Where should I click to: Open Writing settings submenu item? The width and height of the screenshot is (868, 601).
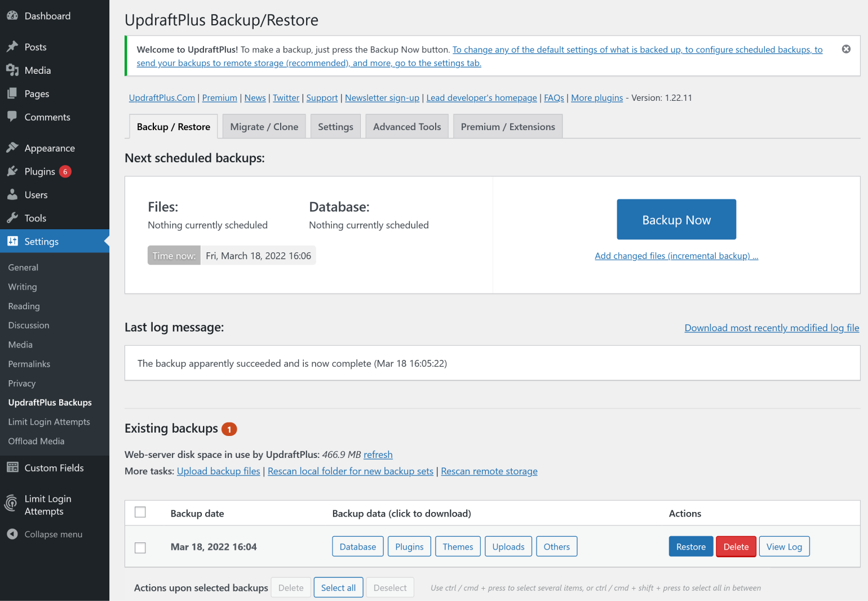click(x=23, y=287)
